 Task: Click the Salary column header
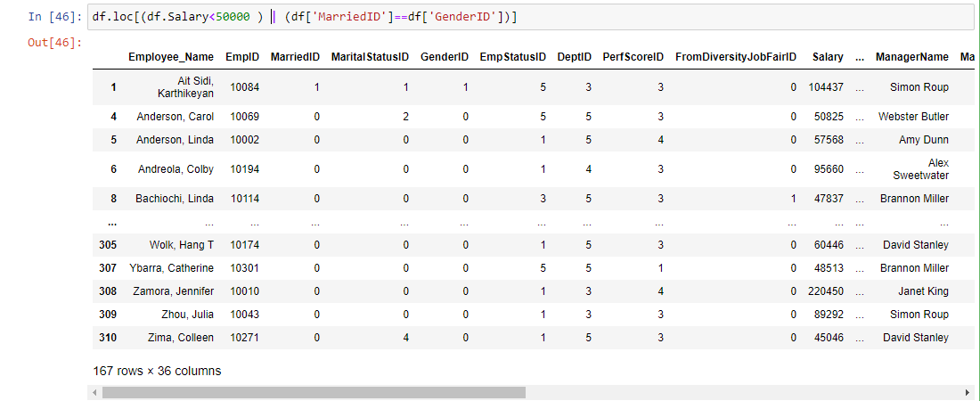pos(828,57)
